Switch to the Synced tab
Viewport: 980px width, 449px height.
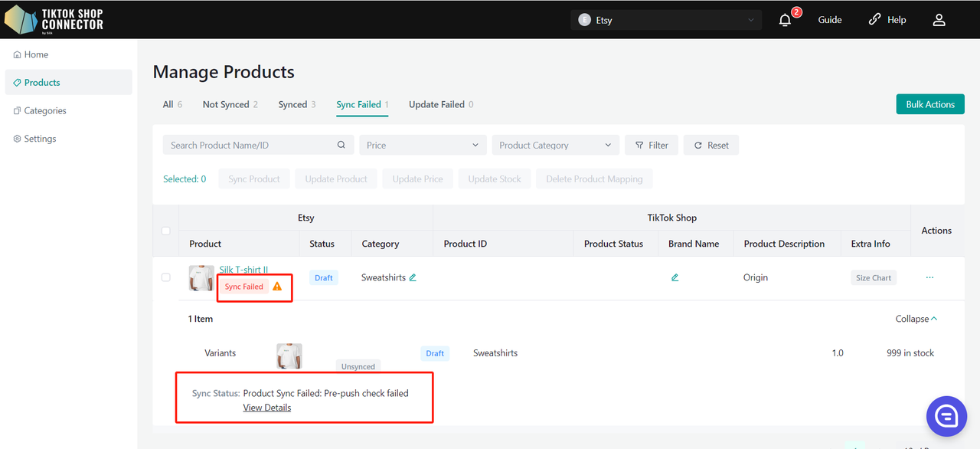click(x=297, y=104)
